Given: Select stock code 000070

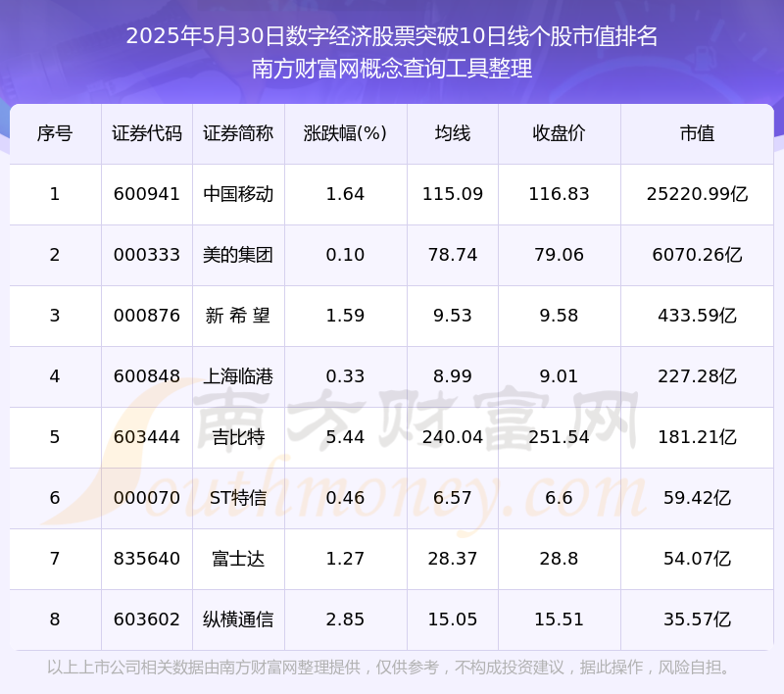Looking at the screenshot, I should coord(146,498).
